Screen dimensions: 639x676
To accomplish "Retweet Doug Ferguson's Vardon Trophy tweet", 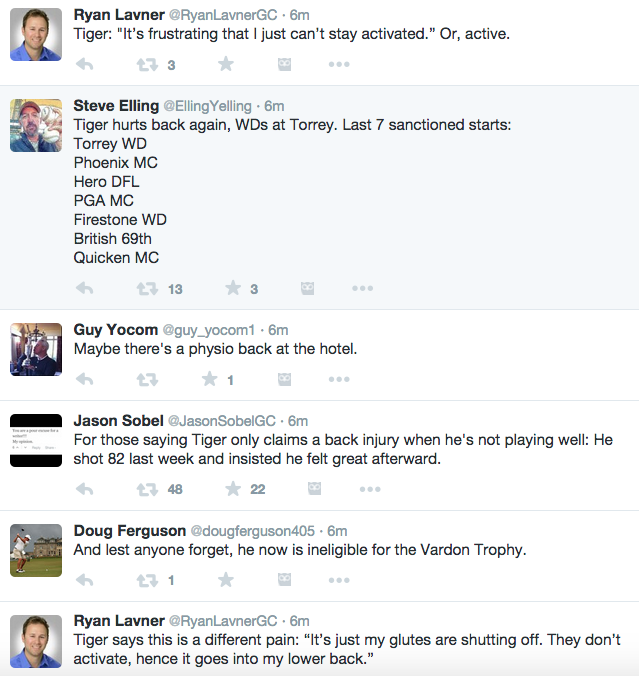I will click(147, 580).
